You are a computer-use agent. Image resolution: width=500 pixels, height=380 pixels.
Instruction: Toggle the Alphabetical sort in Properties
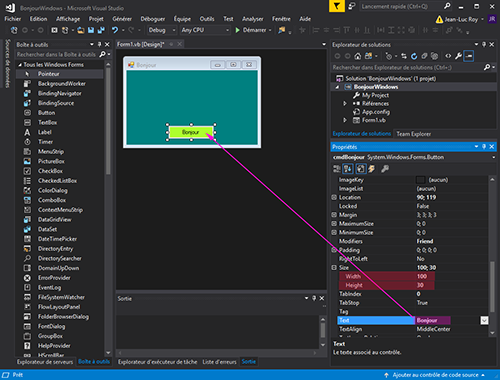348,169
